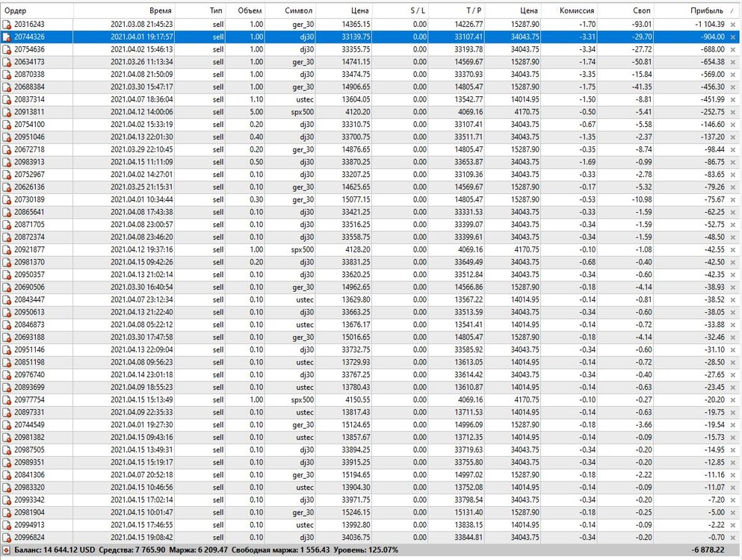742x560 pixels.
Task: Click profit value -38.93
Action: pyautogui.click(x=714, y=287)
